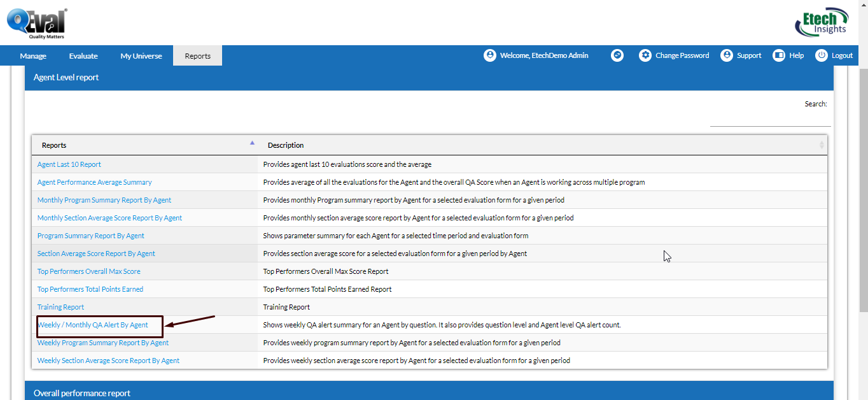Open the Training Report link
The image size is (868, 400).
click(x=60, y=307)
